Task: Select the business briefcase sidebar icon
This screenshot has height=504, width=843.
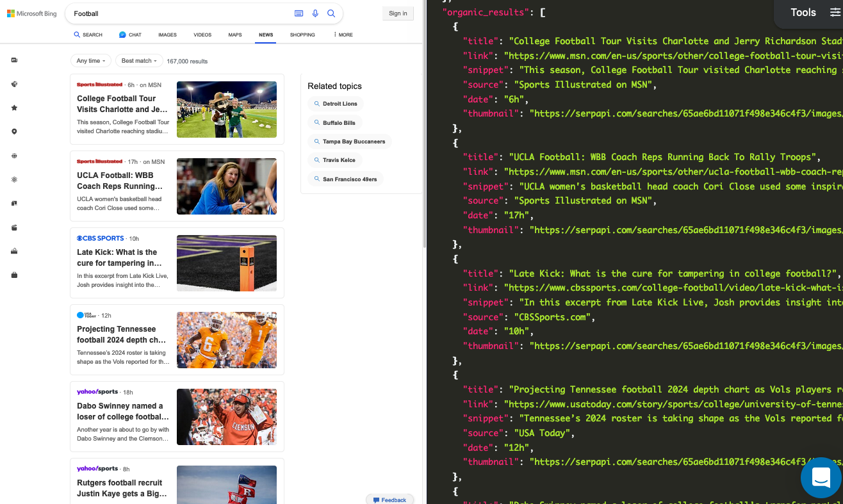Action: tap(14, 275)
